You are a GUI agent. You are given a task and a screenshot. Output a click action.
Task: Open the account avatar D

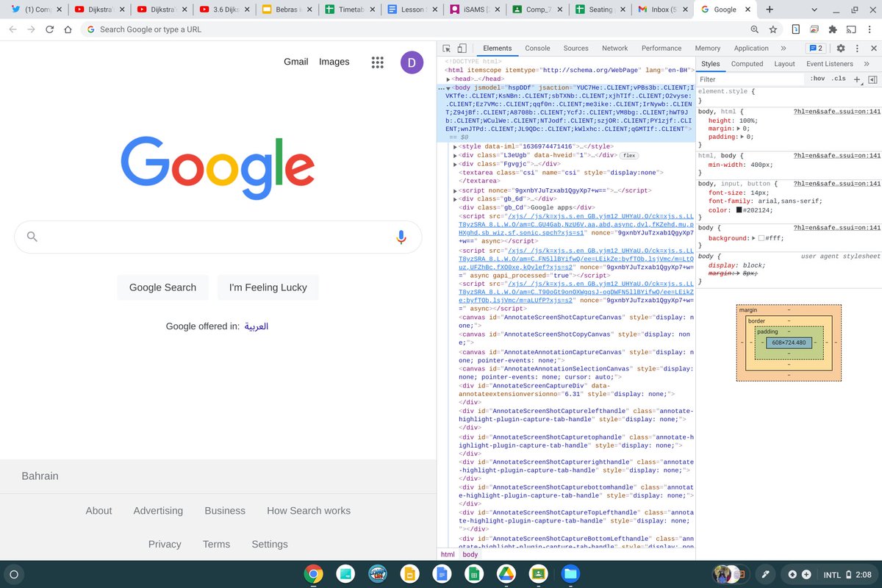pos(412,62)
